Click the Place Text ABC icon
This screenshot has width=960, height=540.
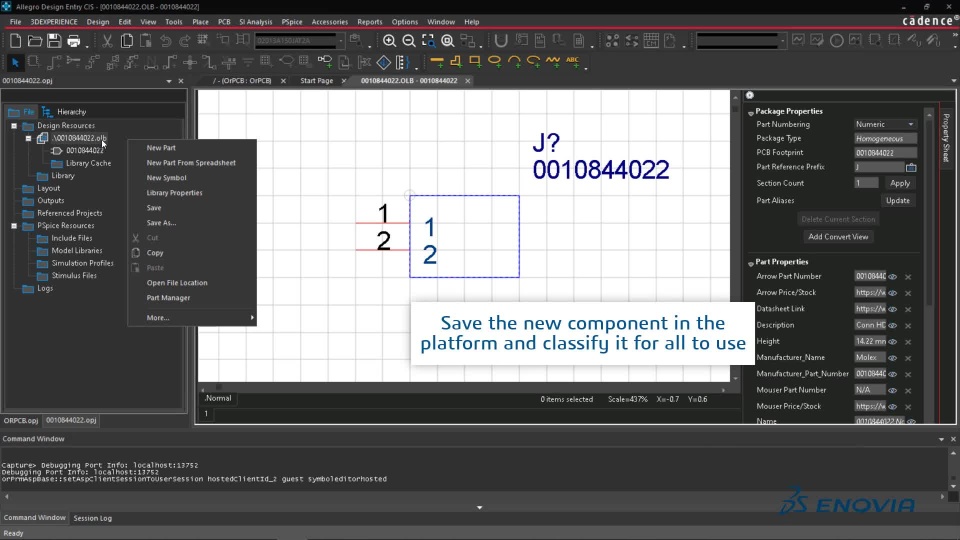[x=572, y=61]
